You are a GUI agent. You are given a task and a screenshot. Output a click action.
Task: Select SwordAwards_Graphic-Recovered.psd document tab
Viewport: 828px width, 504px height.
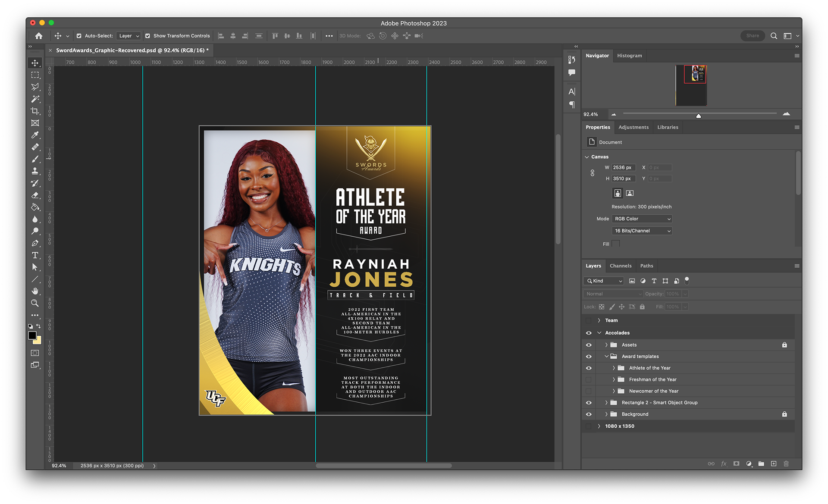pos(132,50)
